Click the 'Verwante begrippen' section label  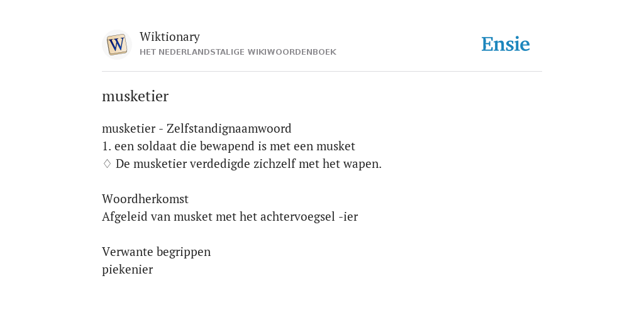[156, 252]
